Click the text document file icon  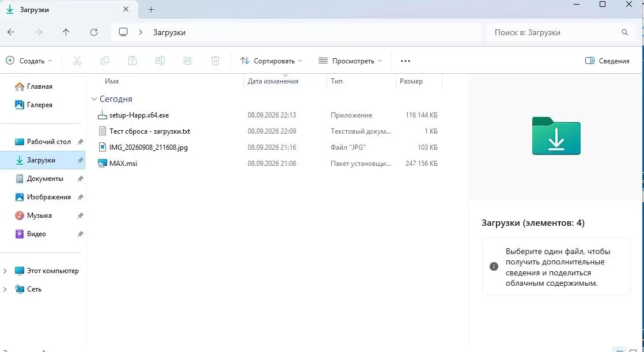click(103, 131)
